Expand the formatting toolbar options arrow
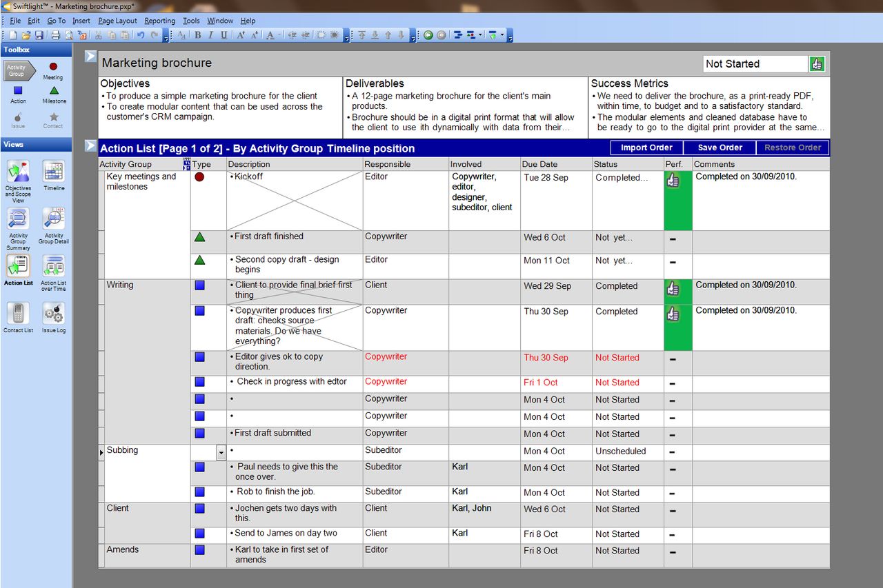883x588 pixels. tap(346, 36)
